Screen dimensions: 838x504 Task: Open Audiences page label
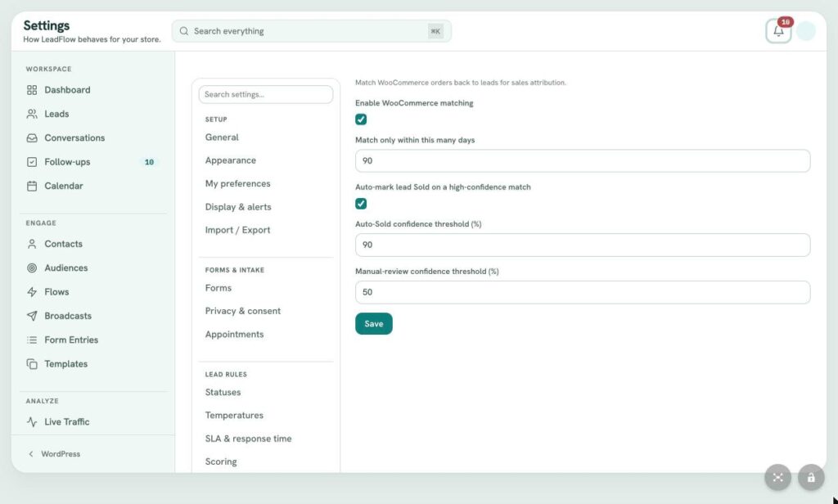click(x=65, y=268)
